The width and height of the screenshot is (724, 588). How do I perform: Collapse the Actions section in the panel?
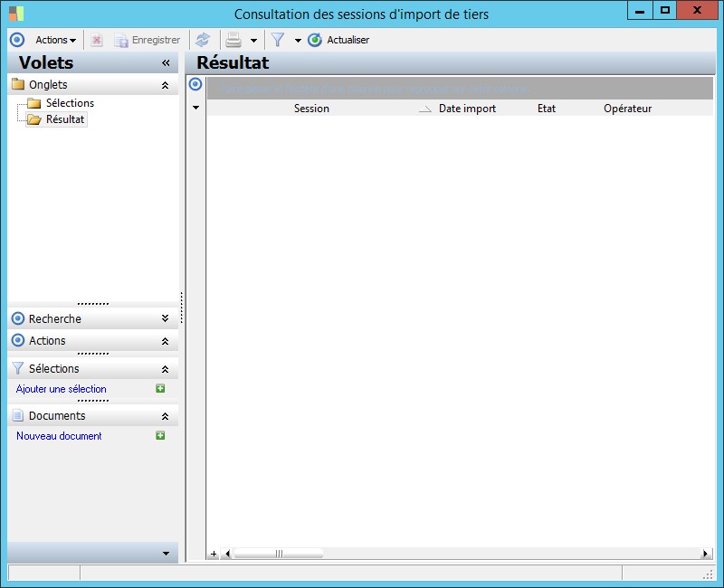pyautogui.click(x=165, y=341)
